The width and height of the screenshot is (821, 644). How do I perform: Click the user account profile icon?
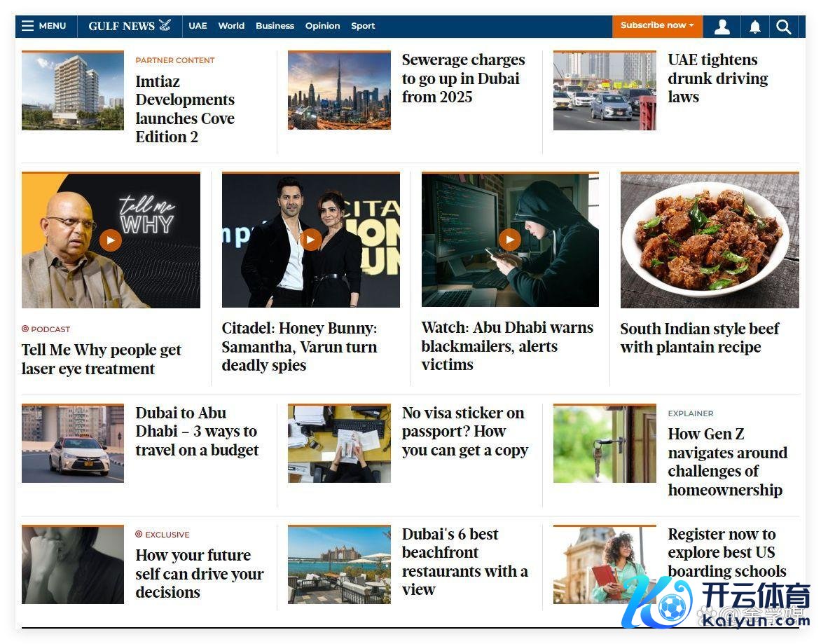click(x=722, y=27)
